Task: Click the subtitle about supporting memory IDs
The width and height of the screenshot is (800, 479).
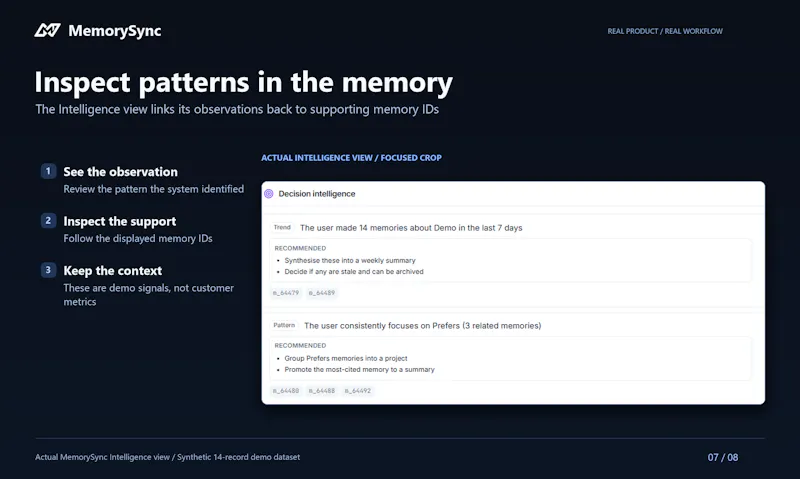Action: coord(237,109)
